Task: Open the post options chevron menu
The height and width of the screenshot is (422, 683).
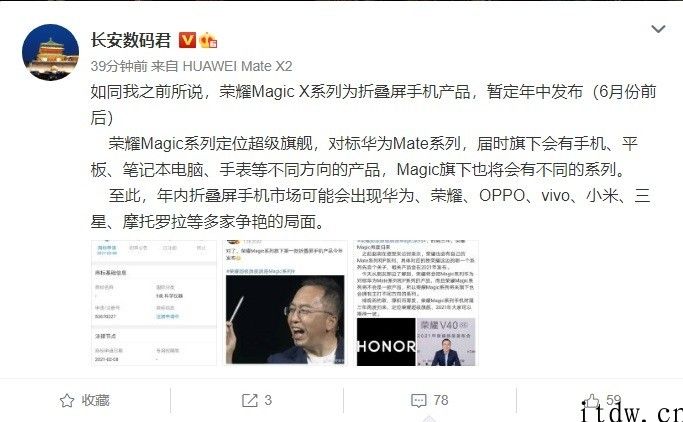Action: coord(658,29)
